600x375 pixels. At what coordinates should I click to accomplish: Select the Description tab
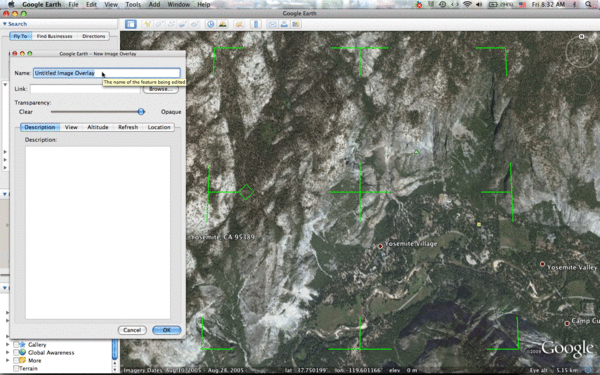40,127
